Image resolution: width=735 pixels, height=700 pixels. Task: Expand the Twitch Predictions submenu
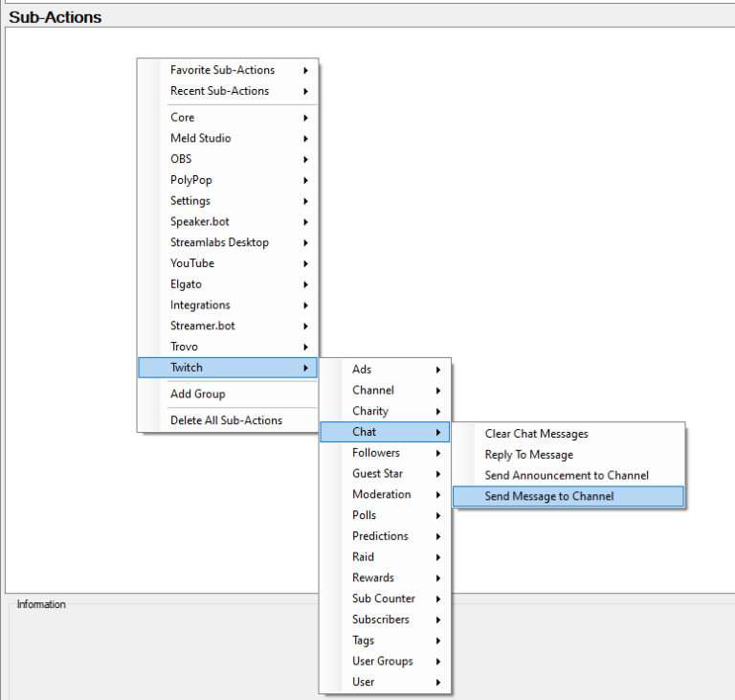tap(380, 536)
